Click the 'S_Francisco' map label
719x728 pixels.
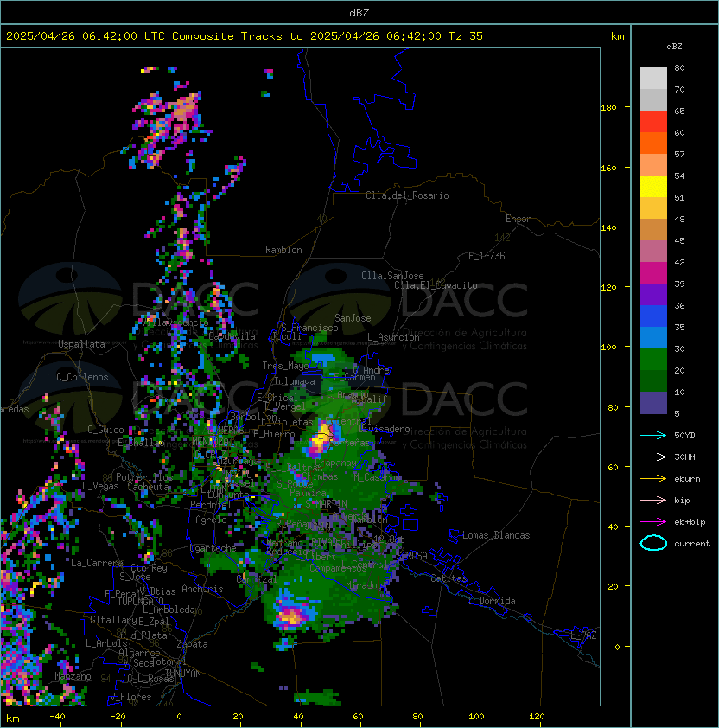click(x=309, y=328)
